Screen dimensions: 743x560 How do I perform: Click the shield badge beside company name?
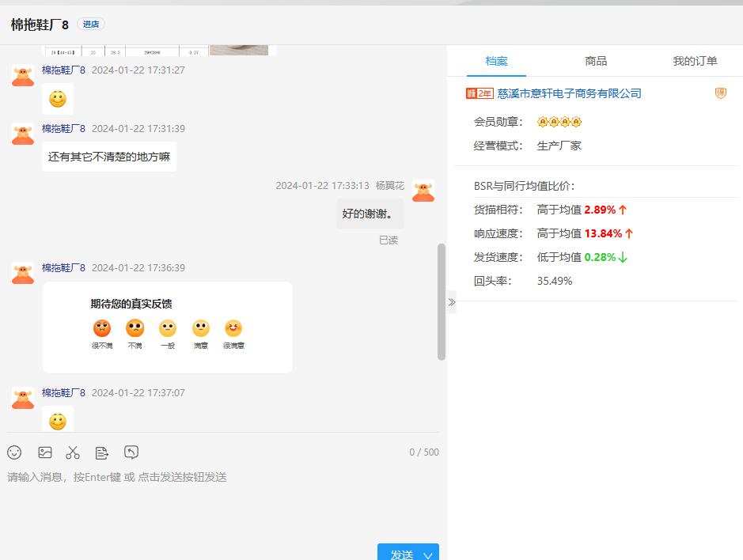tap(720, 93)
